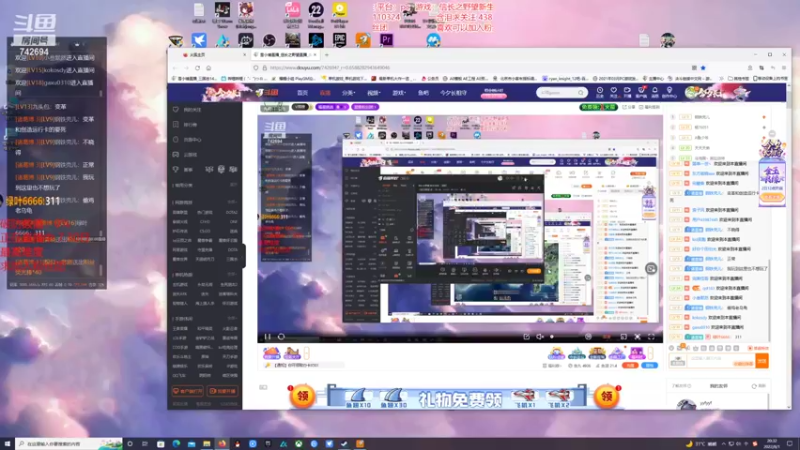This screenshot has width=800, height=450.
Task: Open Microsoft Edge from the taskbar
Action: point(176,444)
